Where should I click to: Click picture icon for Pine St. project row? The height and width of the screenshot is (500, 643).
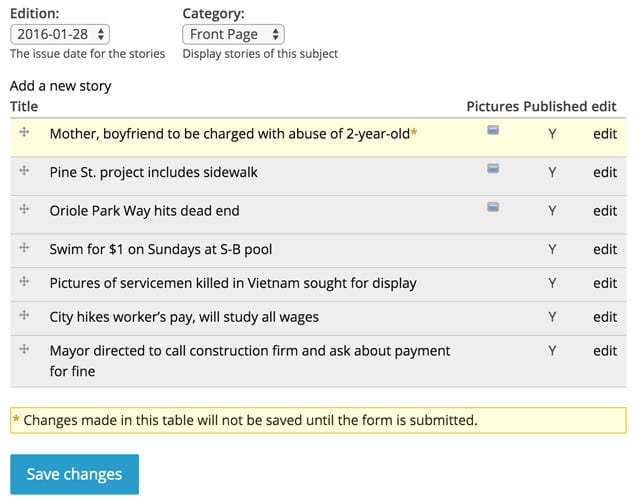(493, 169)
